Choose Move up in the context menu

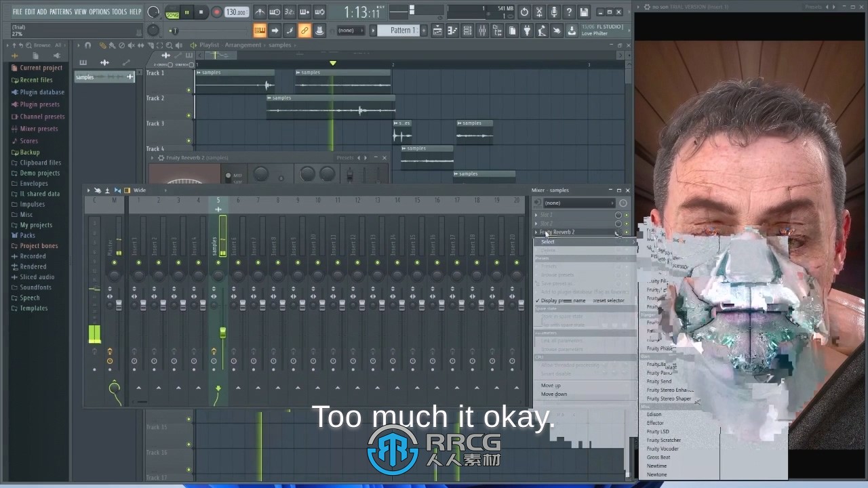point(551,386)
